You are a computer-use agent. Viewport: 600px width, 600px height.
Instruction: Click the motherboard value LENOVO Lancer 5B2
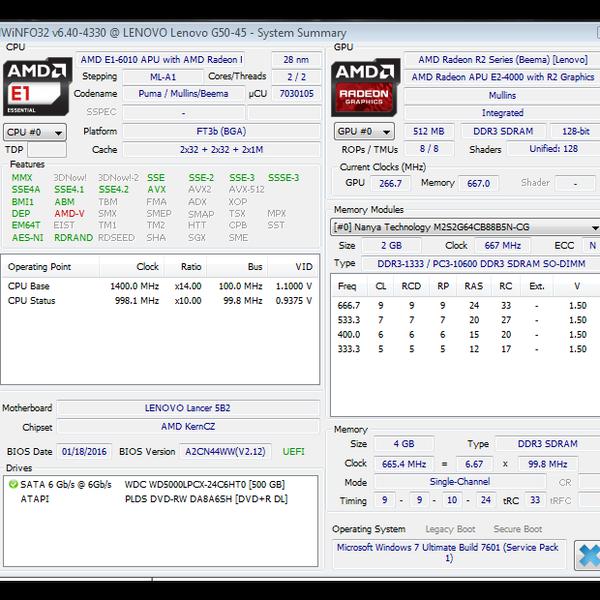pyautogui.click(x=188, y=408)
